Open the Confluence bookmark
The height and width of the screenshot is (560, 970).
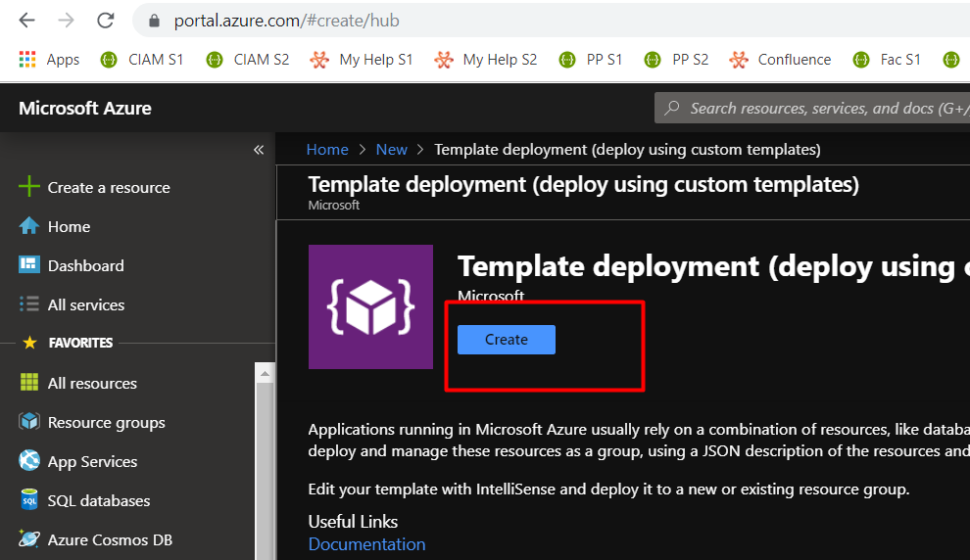click(x=780, y=60)
